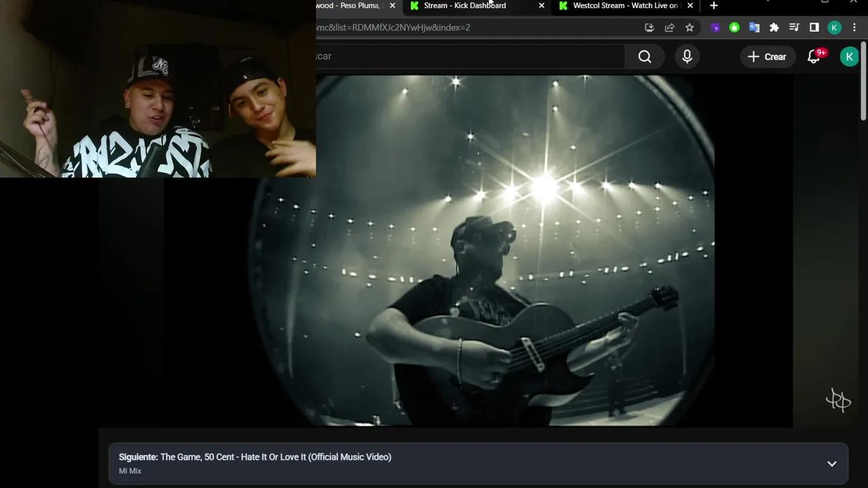Share this page from the address bar
Image resolution: width=868 pixels, height=488 pixels.
click(669, 27)
